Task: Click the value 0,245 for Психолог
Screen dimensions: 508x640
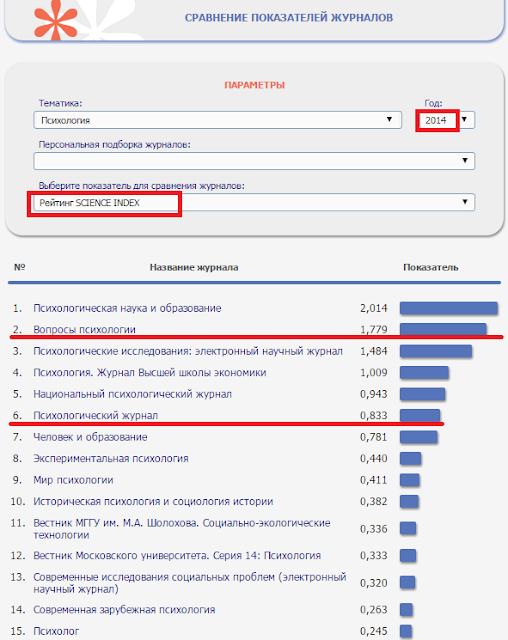Action: pyautogui.click(x=373, y=631)
